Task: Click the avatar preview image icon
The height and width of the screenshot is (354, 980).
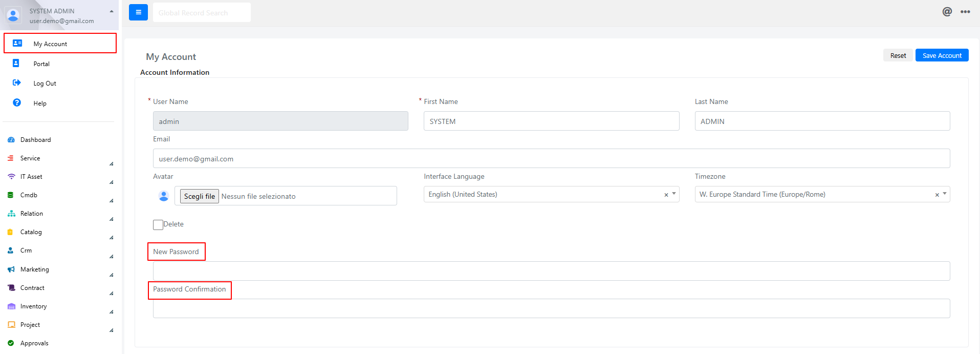Action: [164, 196]
